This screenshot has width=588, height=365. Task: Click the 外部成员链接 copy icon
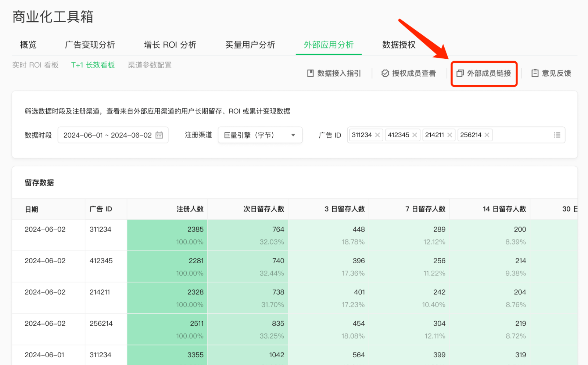[460, 73]
